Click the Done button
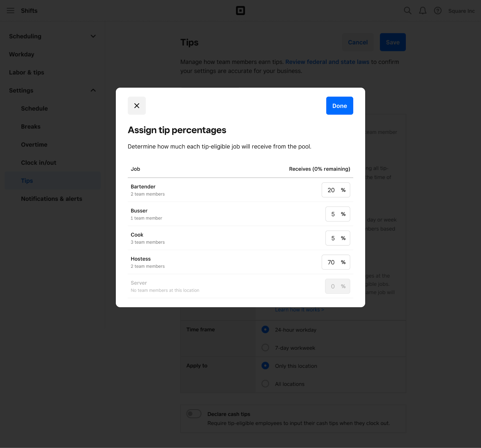The width and height of the screenshot is (481, 448). click(x=339, y=106)
